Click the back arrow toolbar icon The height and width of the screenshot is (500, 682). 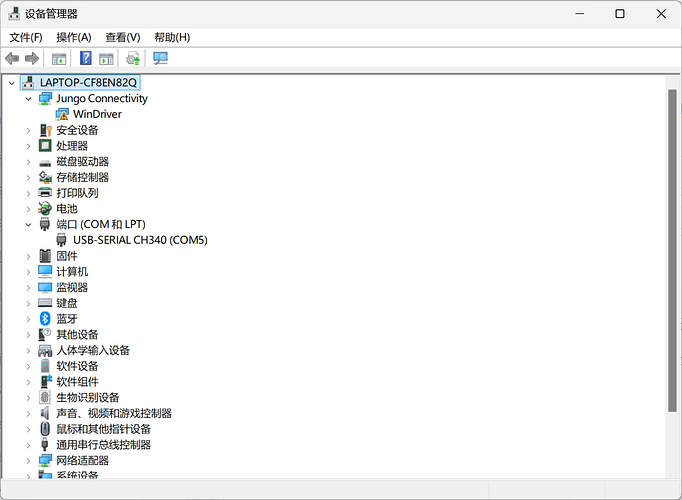tap(12, 58)
